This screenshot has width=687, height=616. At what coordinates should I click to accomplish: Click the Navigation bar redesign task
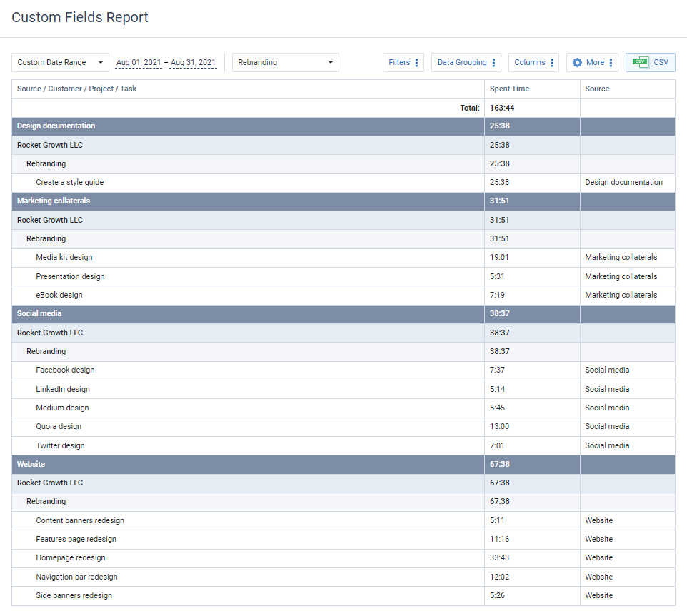(76, 577)
